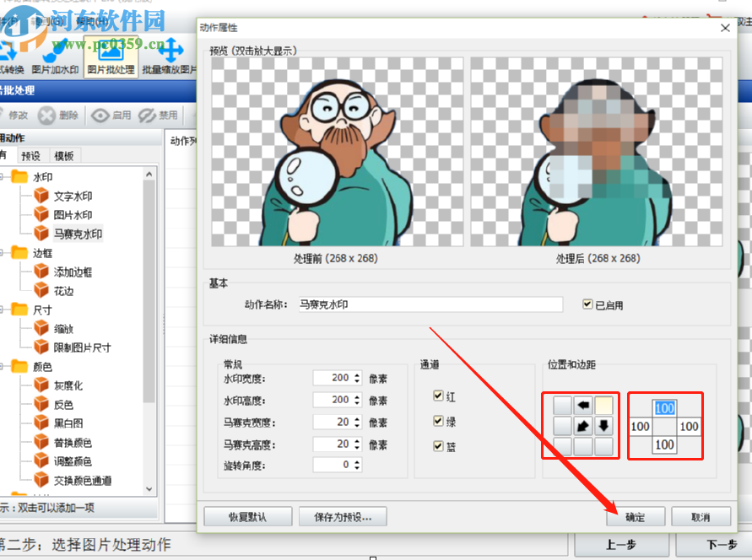Screen dimensions: 752x560
Task: Click the cube icon beside 灰度化
Action: 41,385
